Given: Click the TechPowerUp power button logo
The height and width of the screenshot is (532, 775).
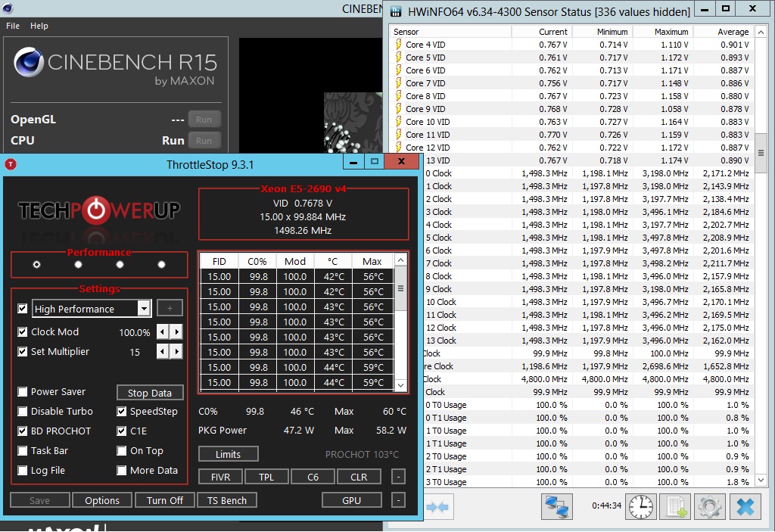Looking at the screenshot, I should pos(96,210).
